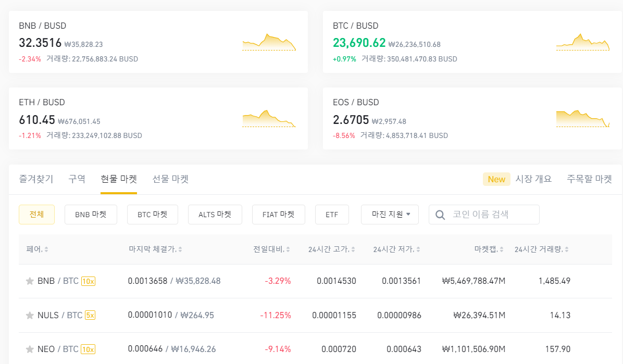623x364 pixels.
Task: Click the -3.29% change value
Action: click(x=278, y=281)
